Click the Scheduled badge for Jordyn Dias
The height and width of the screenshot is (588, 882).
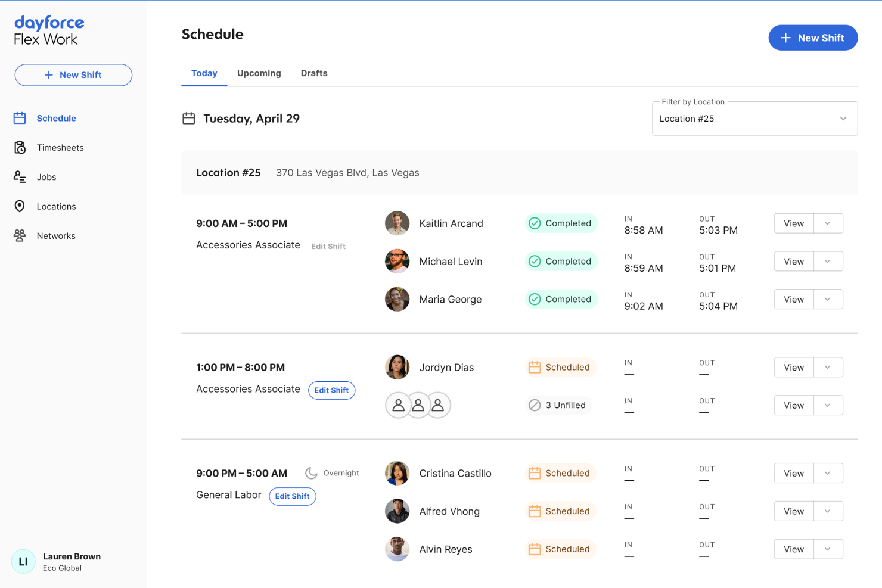click(560, 367)
